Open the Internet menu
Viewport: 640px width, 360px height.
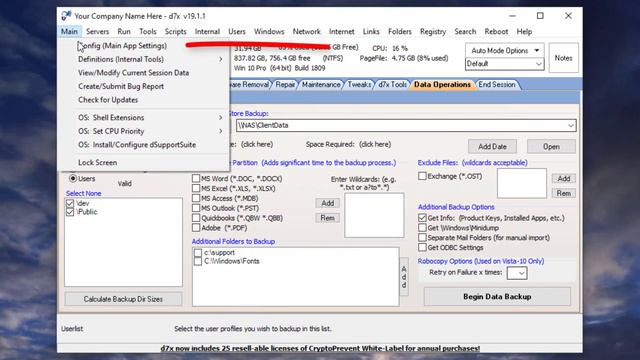click(x=342, y=31)
